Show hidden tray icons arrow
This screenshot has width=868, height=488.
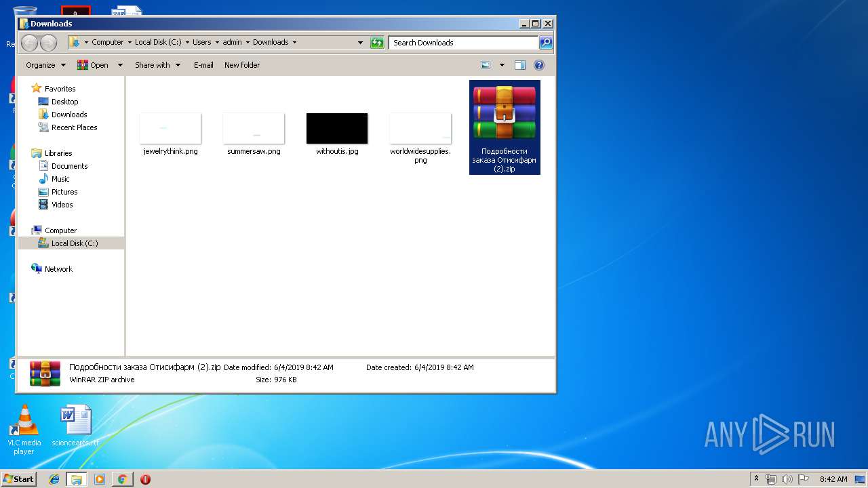coord(756,479)
